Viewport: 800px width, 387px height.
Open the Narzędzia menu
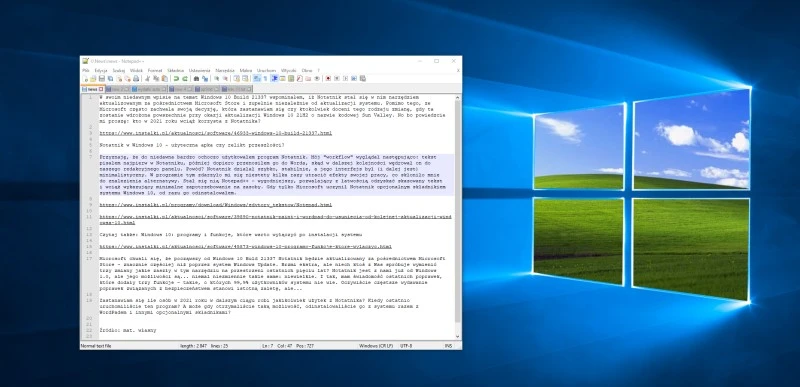(225, 70)
